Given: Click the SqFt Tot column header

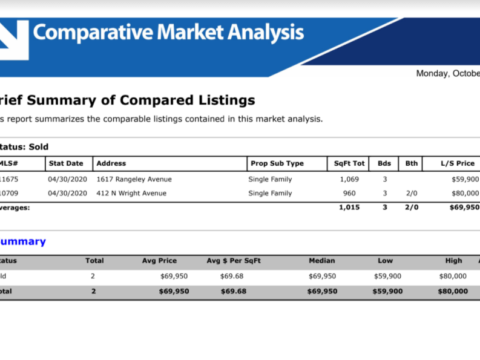Looking at the screenshot, I should (x=349, y=163).
